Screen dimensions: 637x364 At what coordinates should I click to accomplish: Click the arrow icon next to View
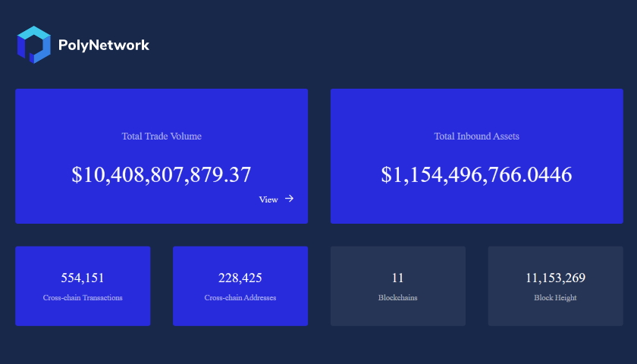pos(289,199)
